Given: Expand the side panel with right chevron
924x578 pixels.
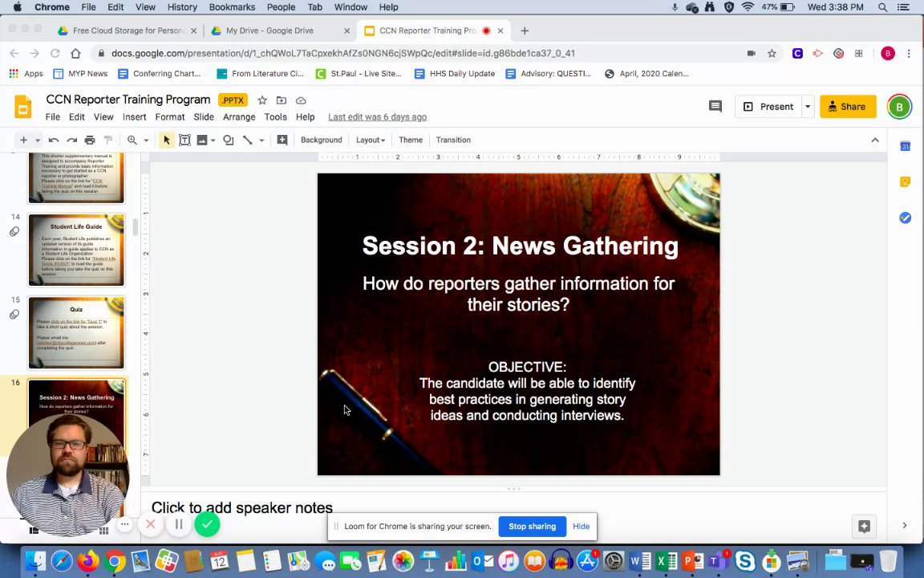Looking at the screenshot, I should click(x=905, y=525).
